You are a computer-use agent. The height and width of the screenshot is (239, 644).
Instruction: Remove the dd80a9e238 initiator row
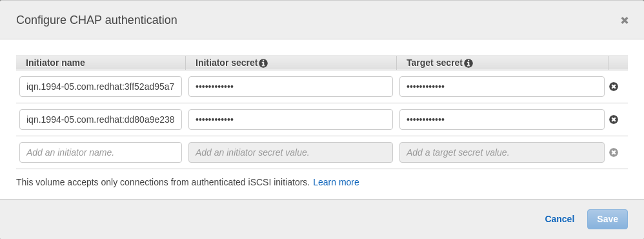(x=614, y=119)
